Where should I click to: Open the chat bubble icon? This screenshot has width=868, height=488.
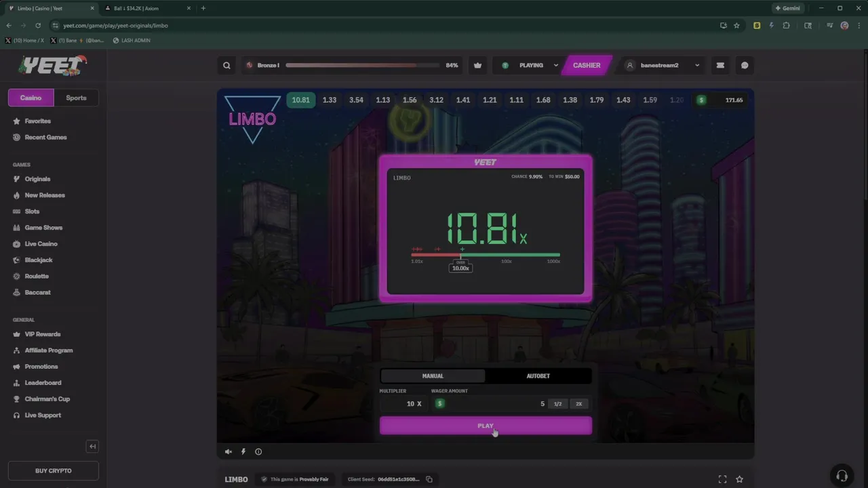(x=745, y=66)
